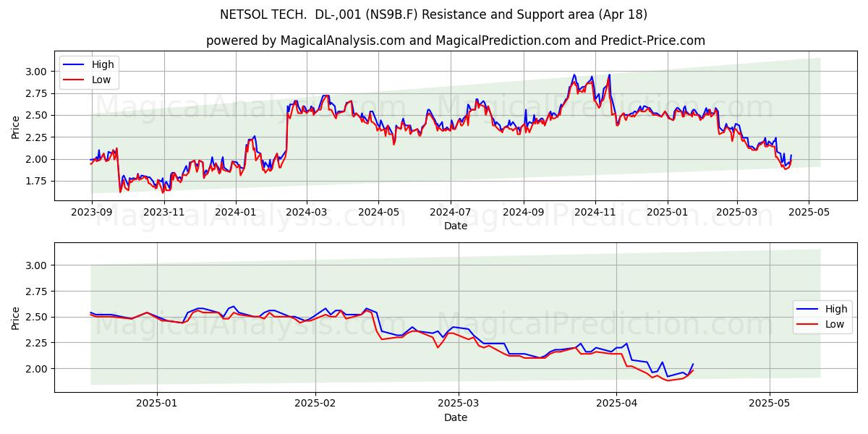Click the 2024-01 tick label on upper chart
Screen dimensions: 868x434
236,212
